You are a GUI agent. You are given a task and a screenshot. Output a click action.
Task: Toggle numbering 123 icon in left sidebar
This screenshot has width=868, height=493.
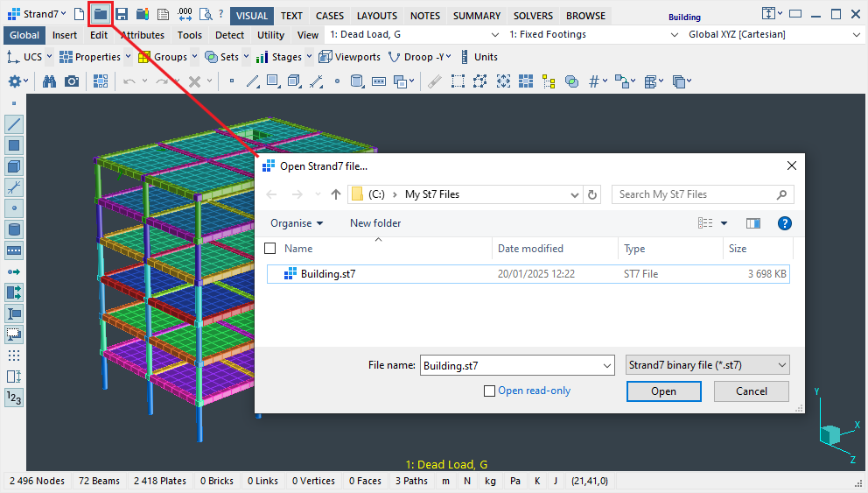14,398
